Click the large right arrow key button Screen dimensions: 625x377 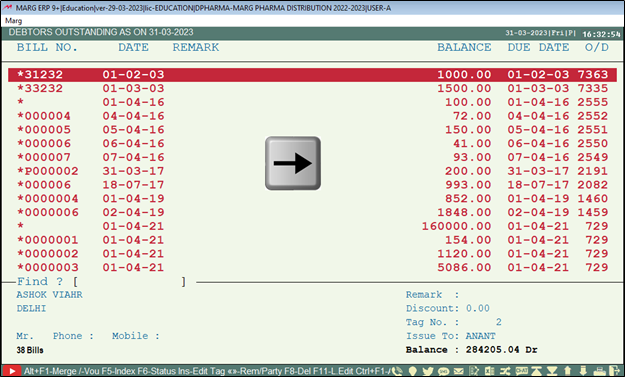click(293, 163)
